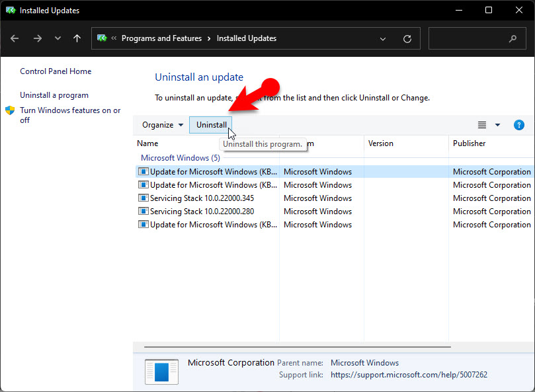Image resolution: width=535 pixels, height=392 pixels.
Task: Click the Uninstall button
Action: [x=211, y=125]
